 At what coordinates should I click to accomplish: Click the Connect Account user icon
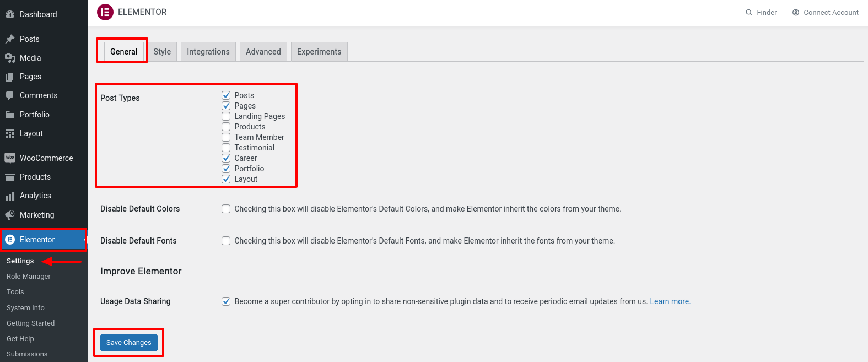796,13
